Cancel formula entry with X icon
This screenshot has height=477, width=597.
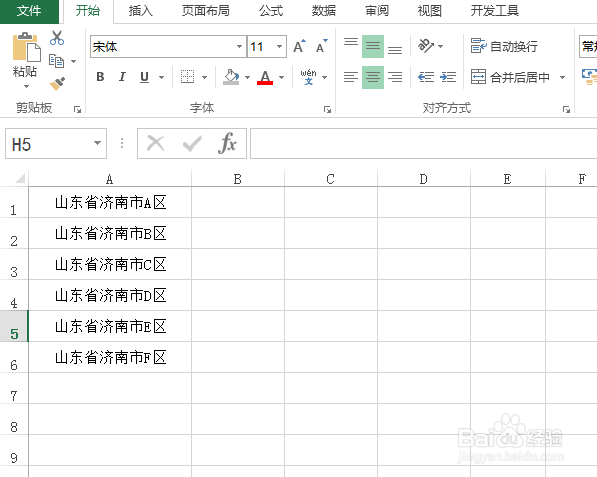point(155,144)
